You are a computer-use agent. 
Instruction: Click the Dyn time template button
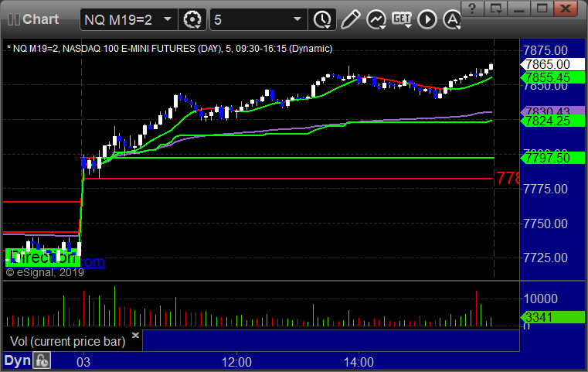[x=17, y=360]
